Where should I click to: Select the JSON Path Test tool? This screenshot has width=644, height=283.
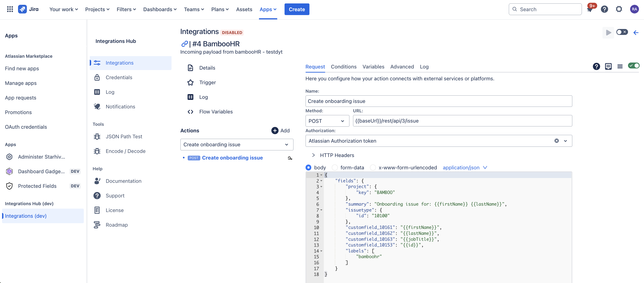click(x=124, y=136)
